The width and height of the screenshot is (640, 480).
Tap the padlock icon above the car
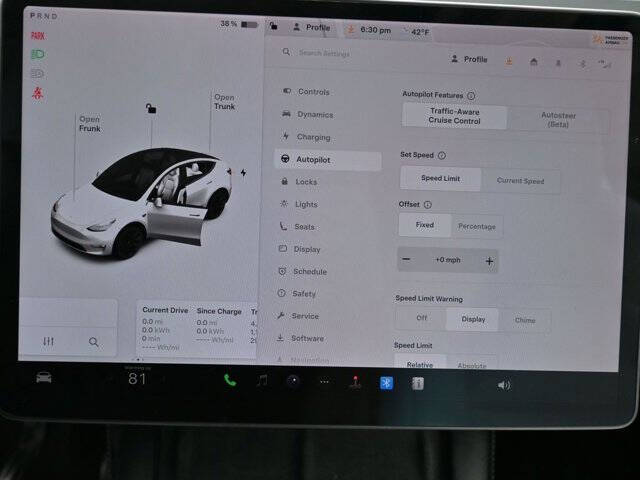151,108
